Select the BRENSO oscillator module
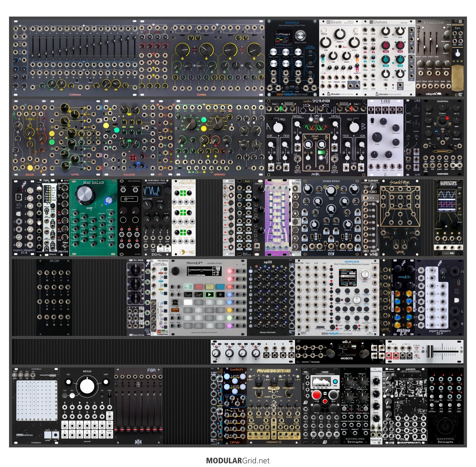Image resolution: width=476 pixels, height=467 pixels. [x=220, y=138]
